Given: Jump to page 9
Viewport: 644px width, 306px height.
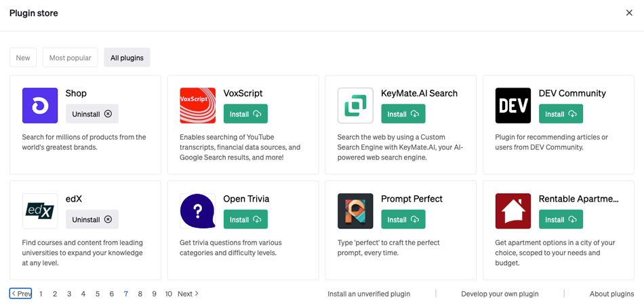Looking at the screenshot, I should tap(154, 294).
